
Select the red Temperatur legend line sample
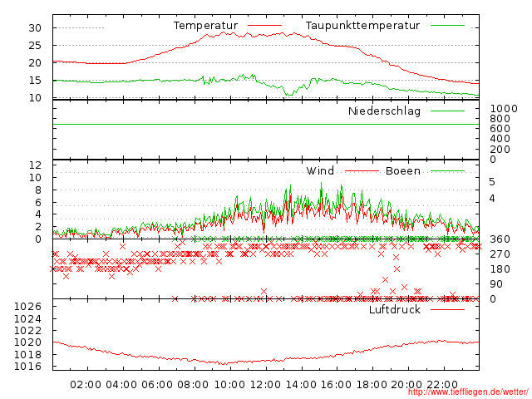coord(266,26)
